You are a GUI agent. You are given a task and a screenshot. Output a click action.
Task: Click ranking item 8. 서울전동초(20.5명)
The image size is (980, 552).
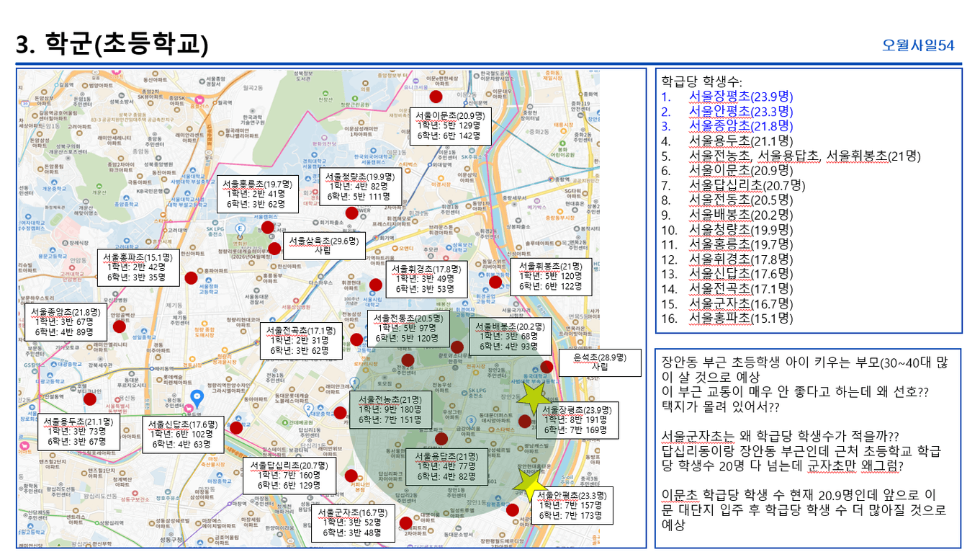pyautogui.click(x=727, y=200)
